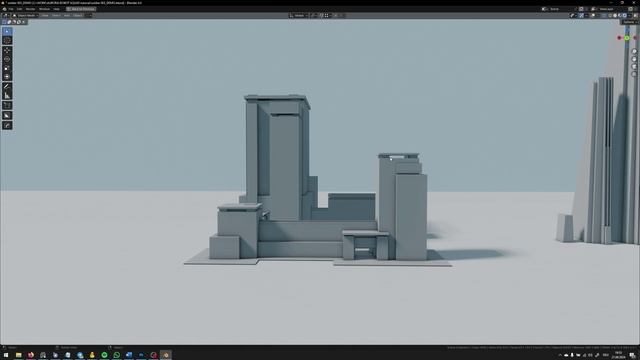640x360 pixels.
Task: Open the taskbar clock and date
Action: (x=619, y=355)
